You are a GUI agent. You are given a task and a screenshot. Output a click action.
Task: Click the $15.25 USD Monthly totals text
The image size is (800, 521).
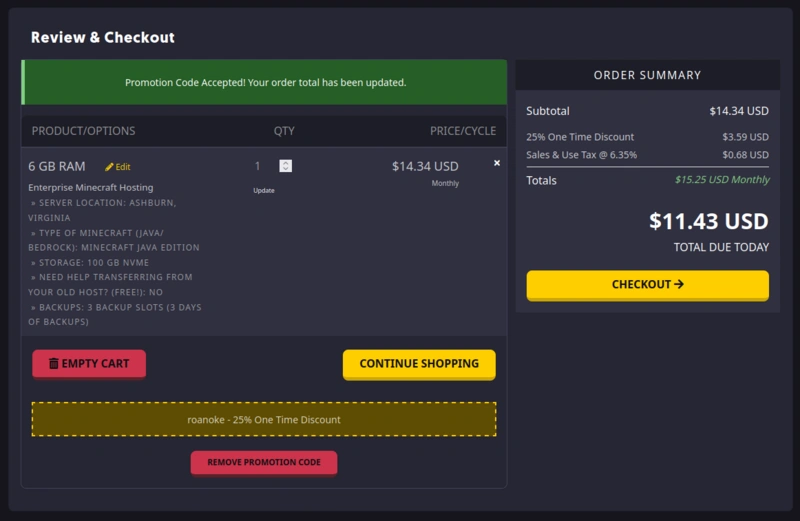[x=721, y=180]
